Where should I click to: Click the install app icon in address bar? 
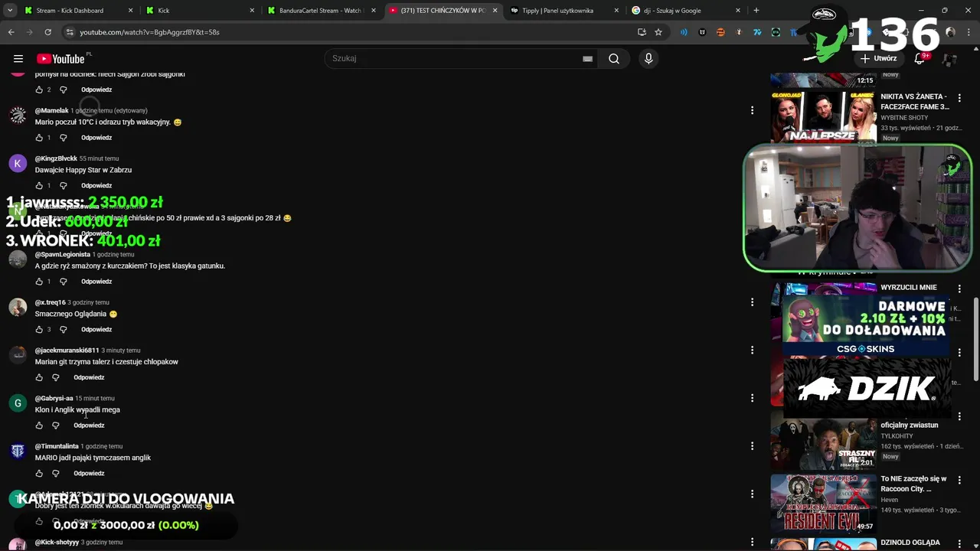tap(642, 32)
